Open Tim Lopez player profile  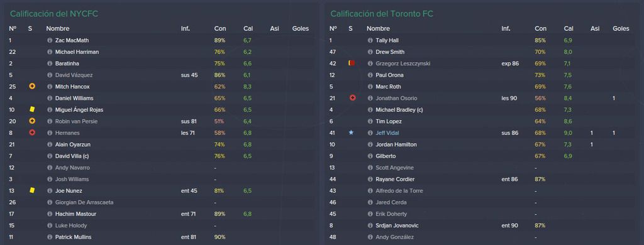389,121
